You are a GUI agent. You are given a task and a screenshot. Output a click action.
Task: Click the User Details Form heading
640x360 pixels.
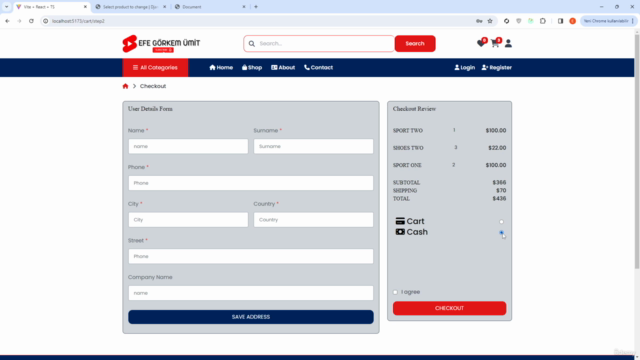150,109
